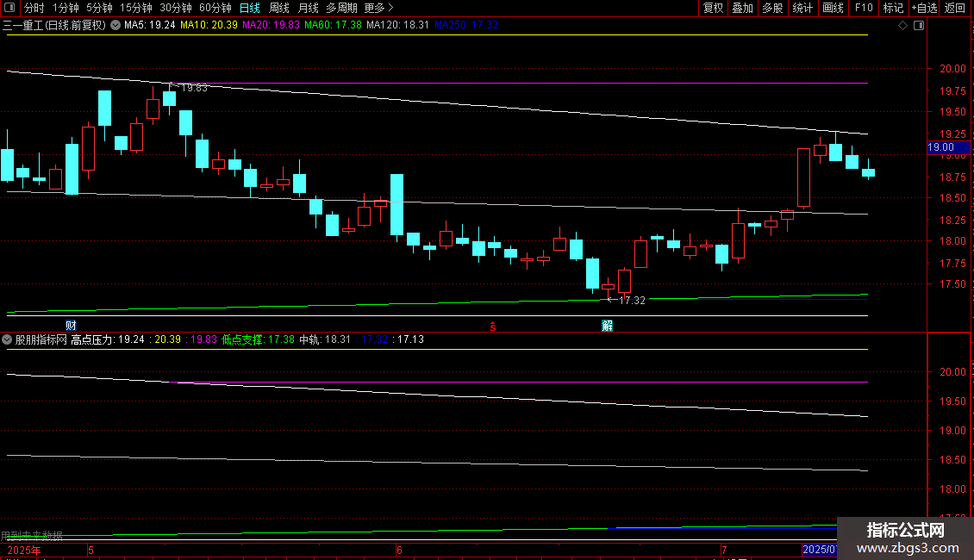Click the diamond icon above the chart

903,26
